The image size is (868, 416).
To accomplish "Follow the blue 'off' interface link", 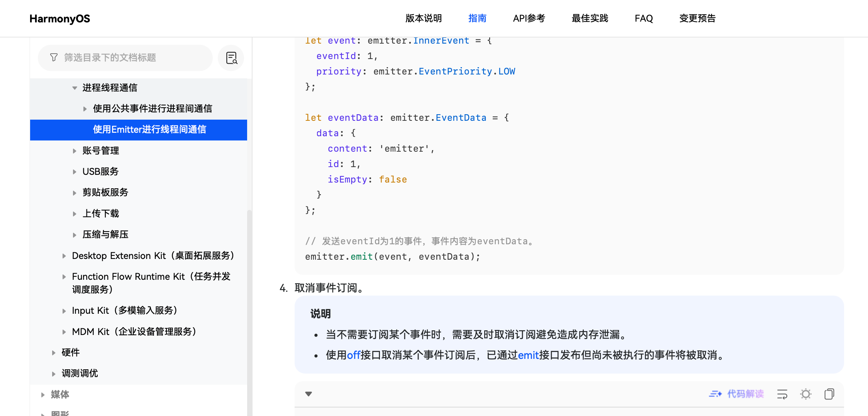I will pyautogui.click(x=353, y=355).
